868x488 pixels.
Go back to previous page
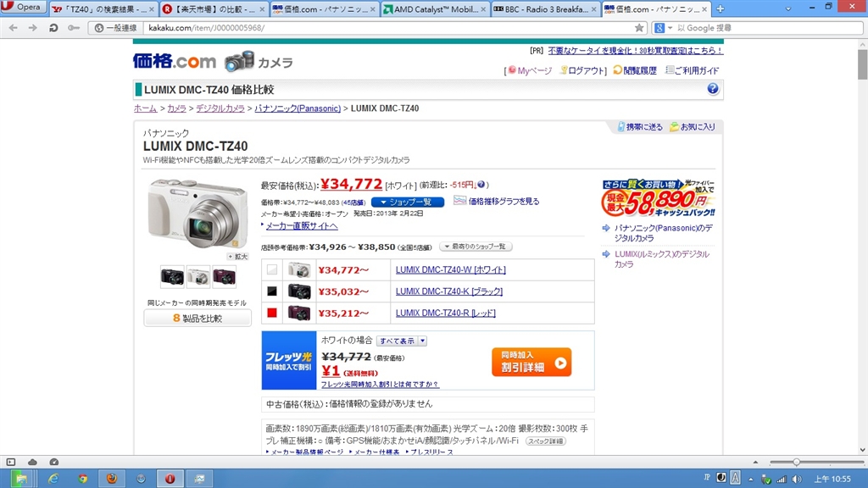coord(14,28)
